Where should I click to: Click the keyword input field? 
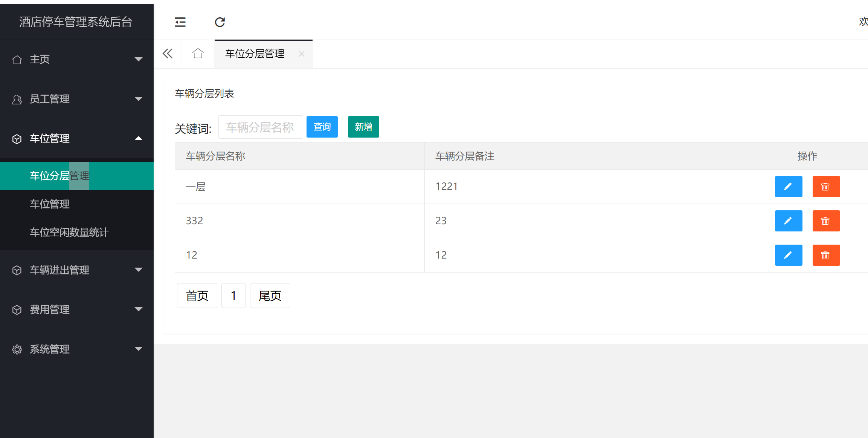pyautogui.click(x=261, y=127)
